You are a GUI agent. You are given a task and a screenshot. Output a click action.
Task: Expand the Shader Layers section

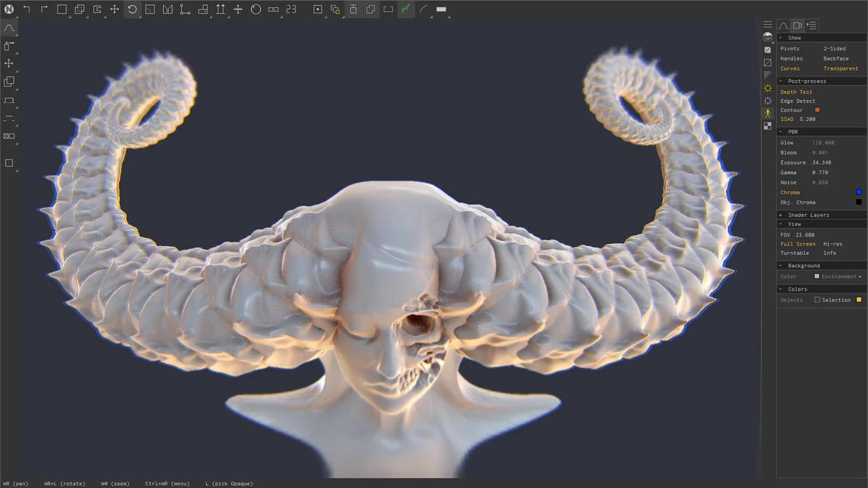tap(821, 215)
